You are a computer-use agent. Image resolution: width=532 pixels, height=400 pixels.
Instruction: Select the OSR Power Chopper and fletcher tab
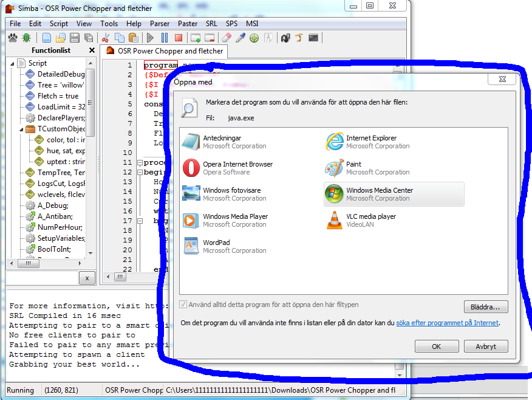click(164, 51)
